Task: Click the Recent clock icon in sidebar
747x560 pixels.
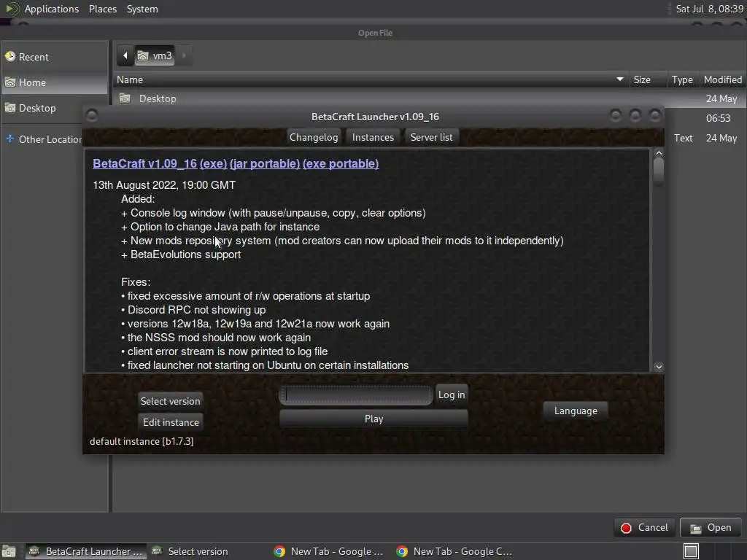Action: [10, 57]
